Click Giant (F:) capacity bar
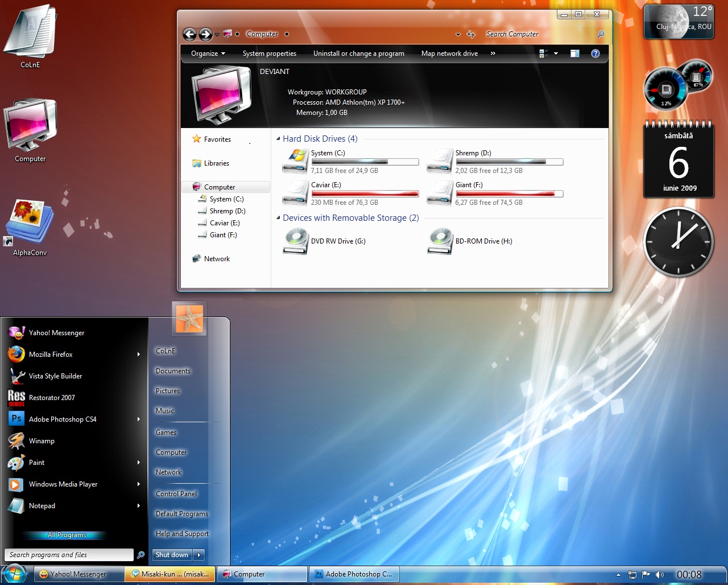 pos(510,194)
